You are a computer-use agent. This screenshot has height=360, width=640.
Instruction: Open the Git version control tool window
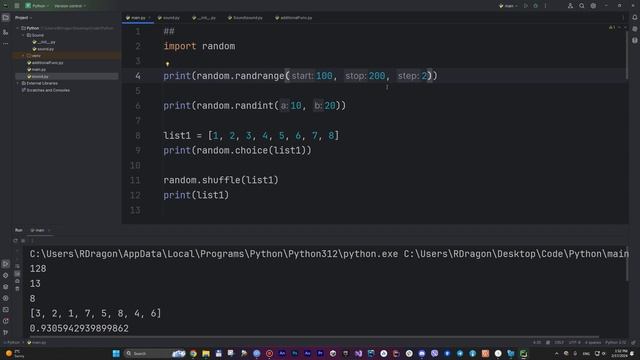[5, 333]
